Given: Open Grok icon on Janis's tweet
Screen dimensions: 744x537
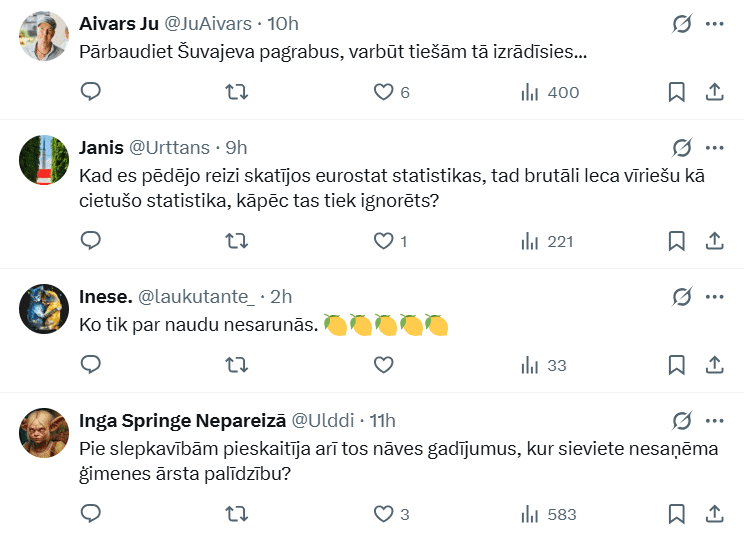Looking at the screenshot, I should (682, 148).
